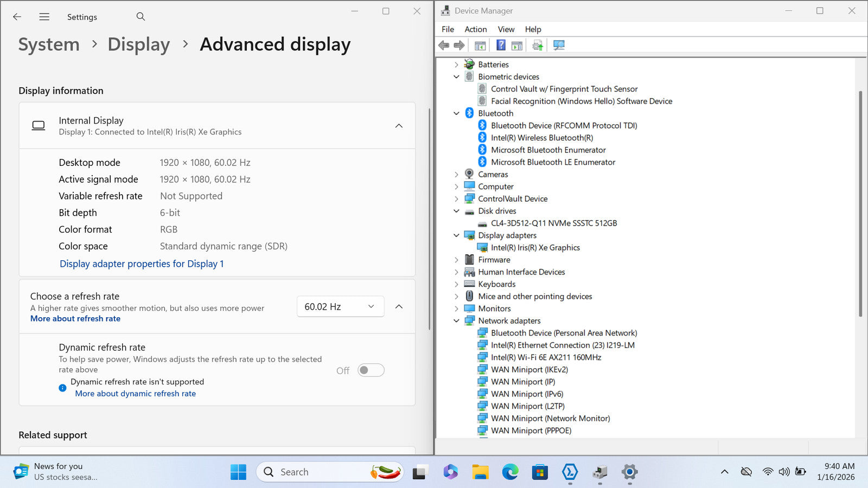Click More about dynamic refresh rate link
868x488 pixels.
(136, 394)
